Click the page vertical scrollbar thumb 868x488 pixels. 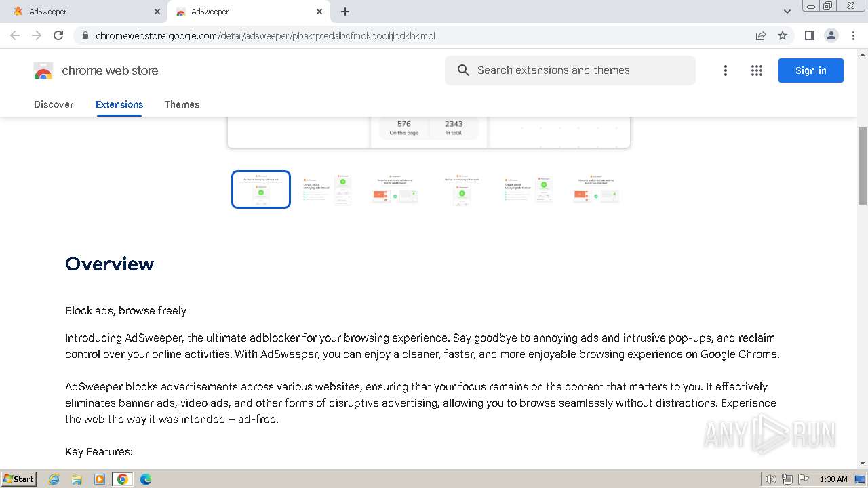click(x=863, y=165)
